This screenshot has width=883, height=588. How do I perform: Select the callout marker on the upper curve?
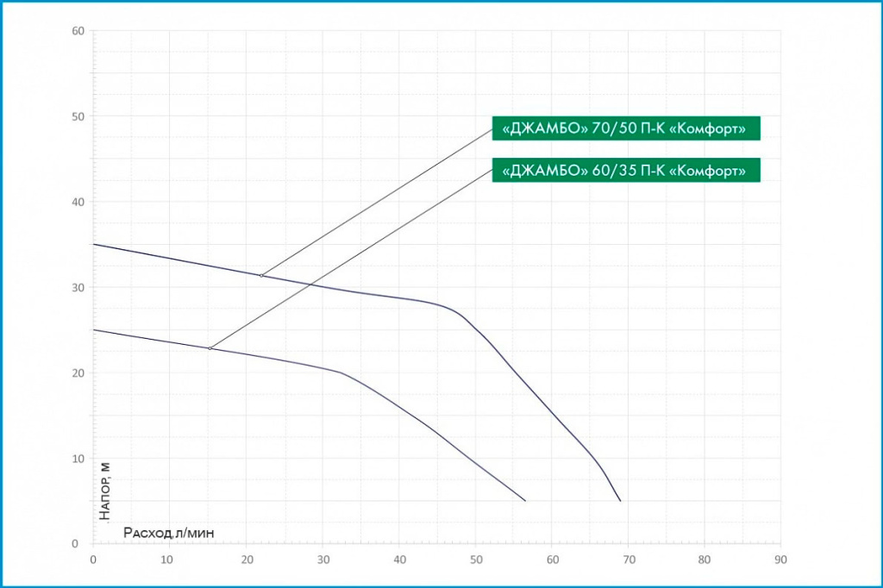click(261, 276)
